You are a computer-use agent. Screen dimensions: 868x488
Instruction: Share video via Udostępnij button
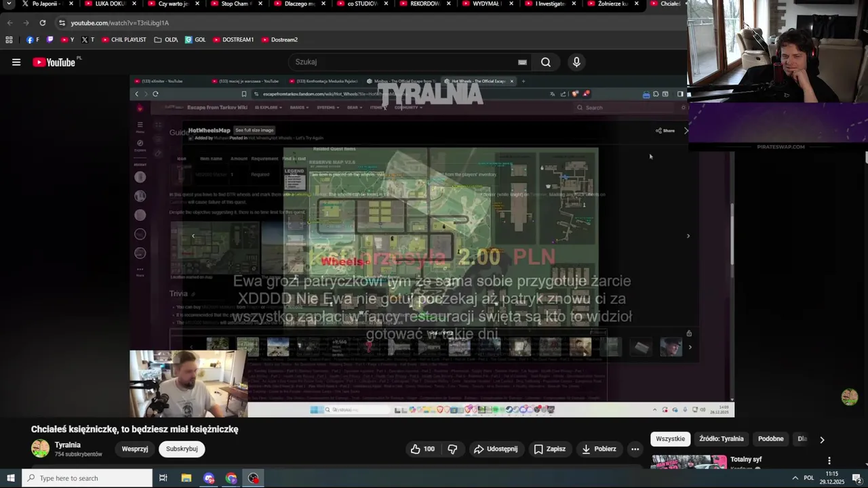coord(496,449)
